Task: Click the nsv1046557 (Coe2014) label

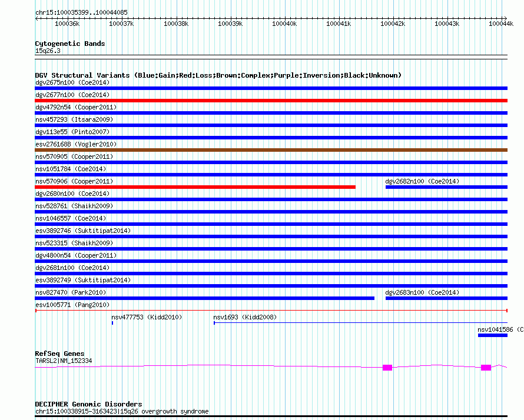Action: click(x=71, y=218)
